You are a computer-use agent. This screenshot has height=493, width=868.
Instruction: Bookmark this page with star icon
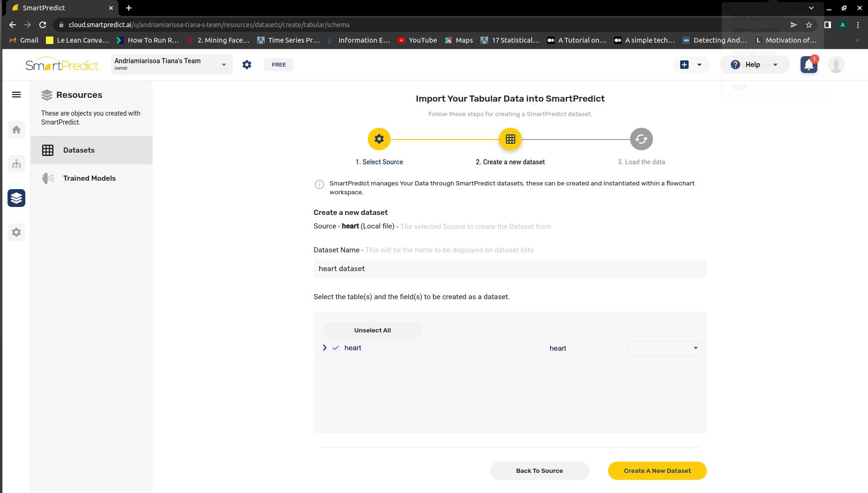(x=809, y=25)
